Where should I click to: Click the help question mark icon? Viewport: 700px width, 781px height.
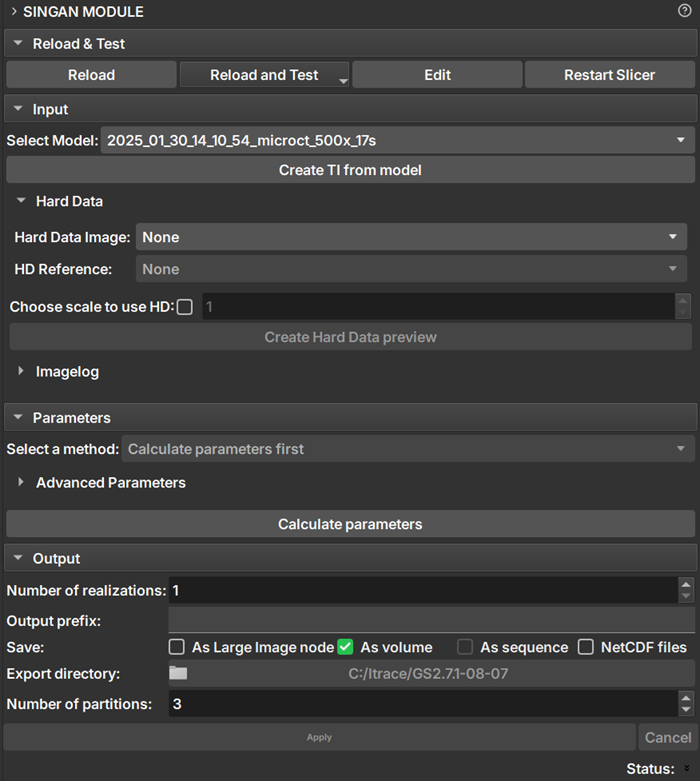[x=685, y=12]
